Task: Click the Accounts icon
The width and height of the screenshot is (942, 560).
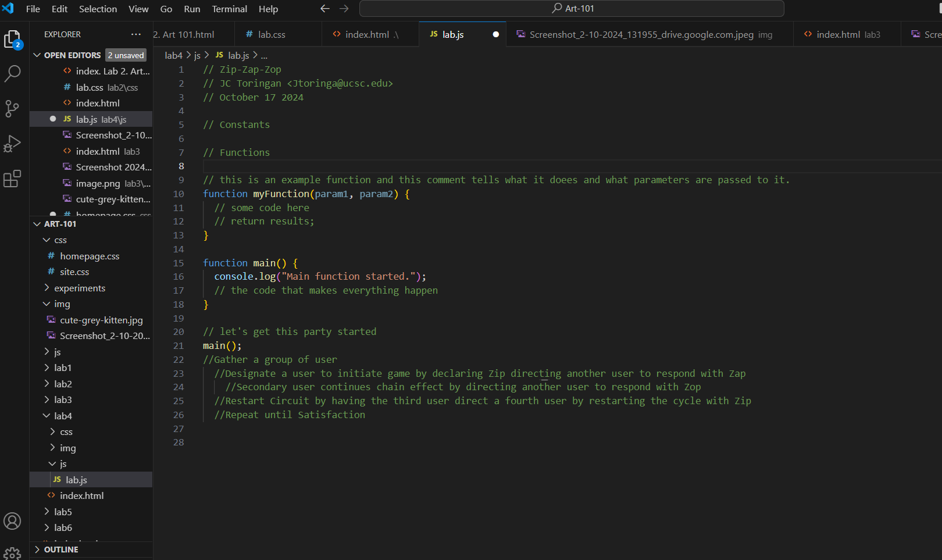Action: 12,521
